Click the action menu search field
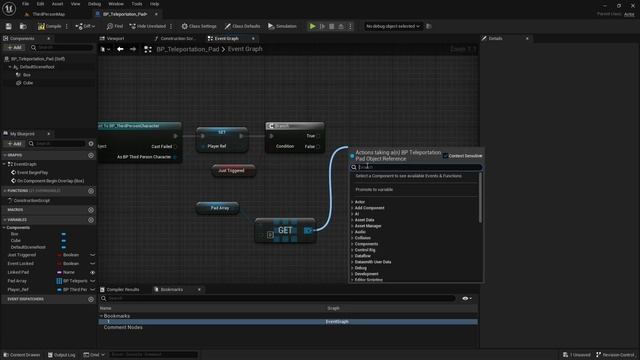This screenshot has width=640, height=360. click(416, 167)
